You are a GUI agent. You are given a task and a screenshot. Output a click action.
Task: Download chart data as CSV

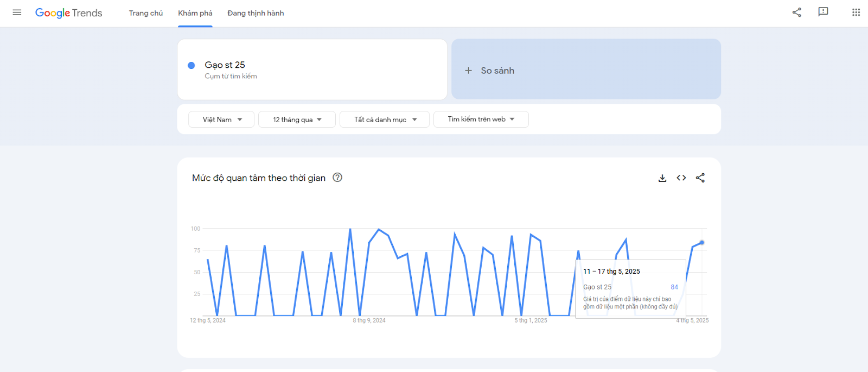click(x=662, y=178)
